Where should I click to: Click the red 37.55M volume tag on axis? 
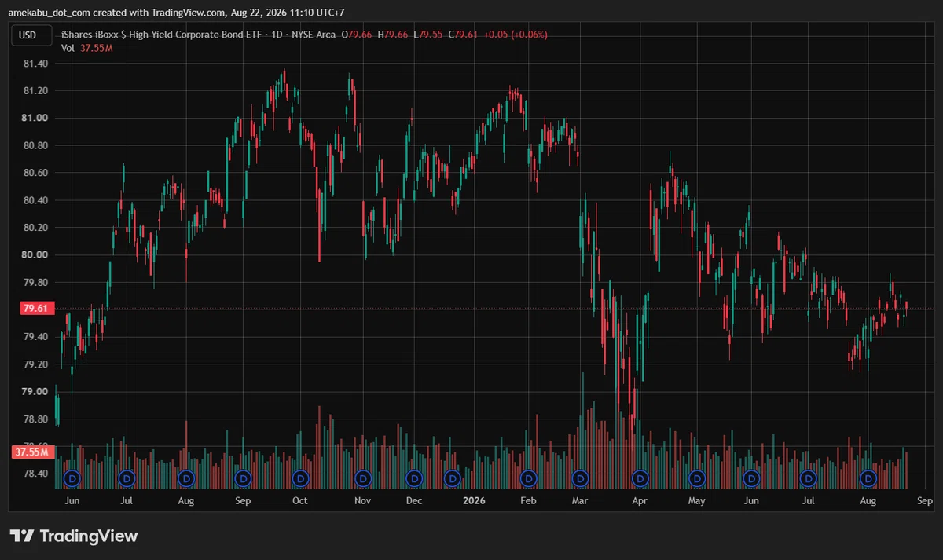point(31,452)
